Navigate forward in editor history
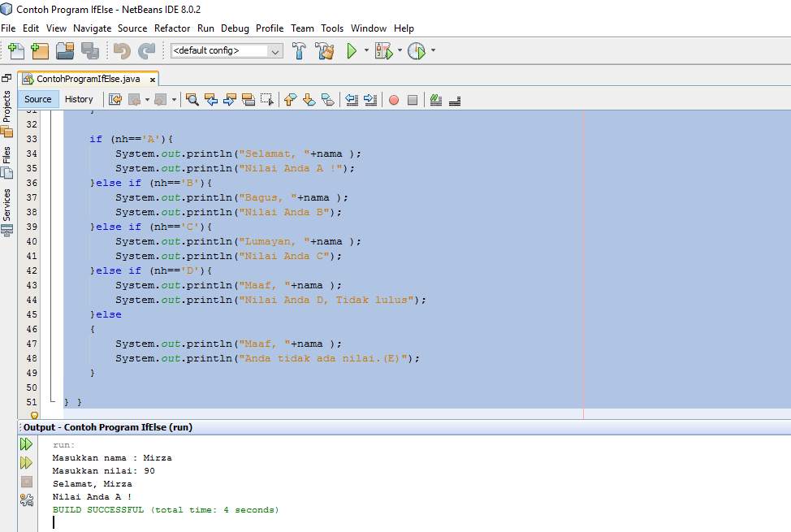This screenshot has width=791, height=532. tap(161, 99)
